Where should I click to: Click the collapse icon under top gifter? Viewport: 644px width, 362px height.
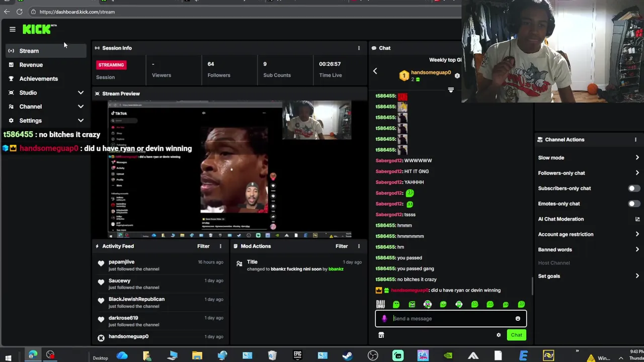(x=451, y=90)
